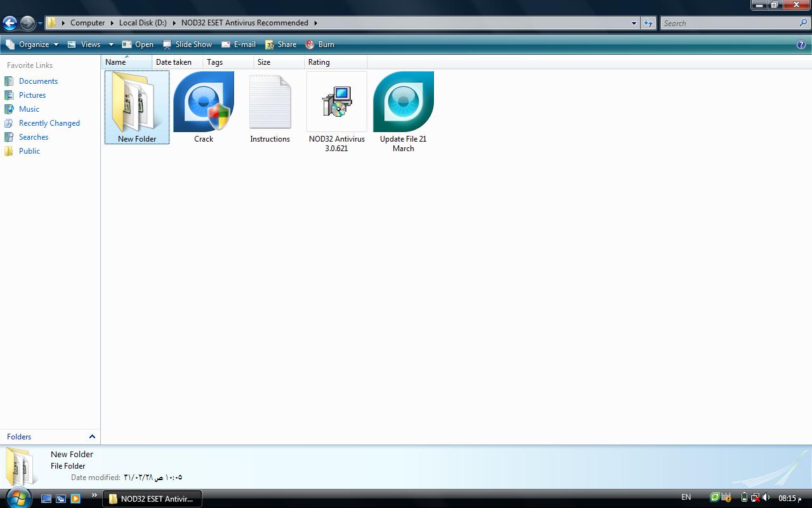The image size is (812, 508).
Task: Select the New Folder item
Action: 137,107
